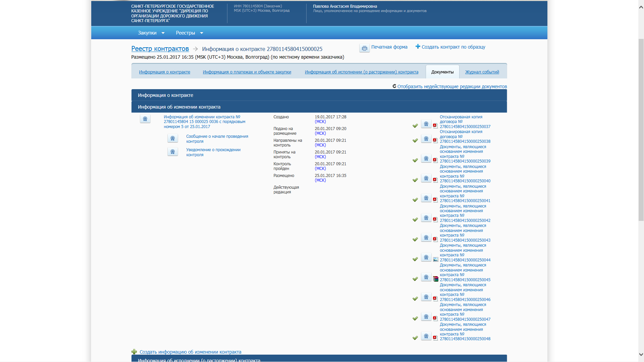644x362 pixels.
Task: Open the Закупки dropdown menu
Action: [151, 33]
